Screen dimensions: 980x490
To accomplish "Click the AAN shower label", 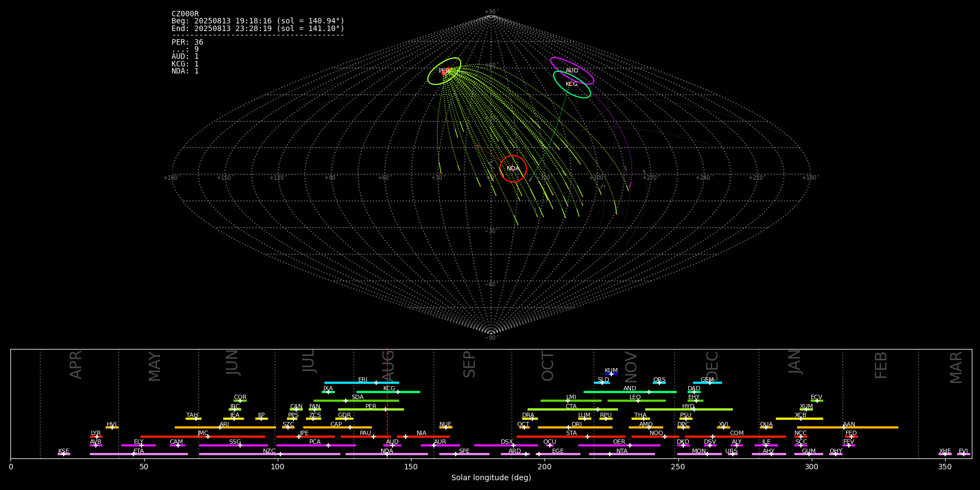I will click(x=849, y=425).
